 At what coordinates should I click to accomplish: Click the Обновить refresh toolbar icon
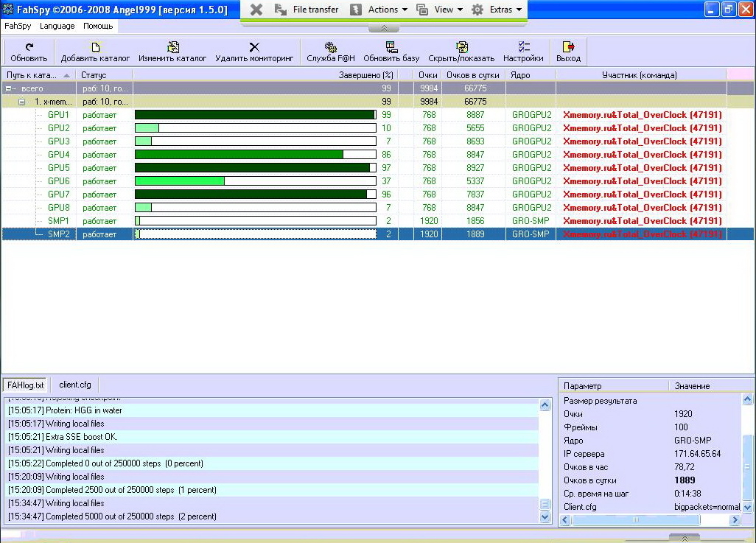click(x=29, y=47)
